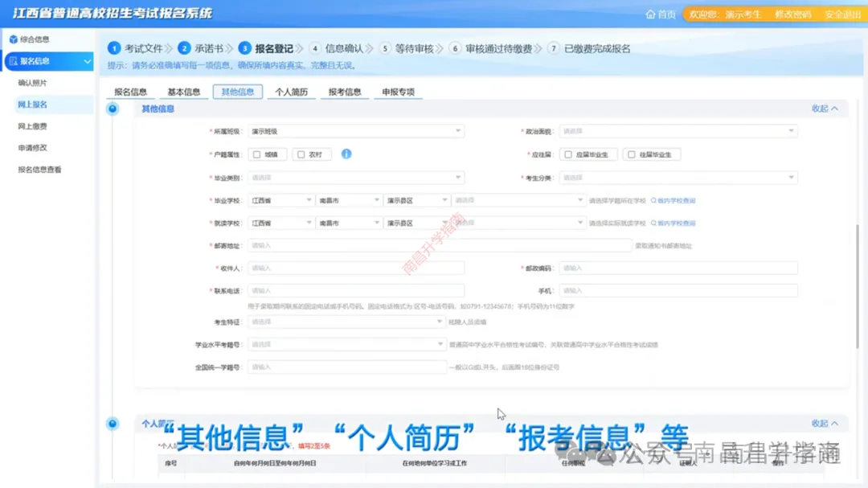Check the 应届毕业生 option
The image size is (868, 488).
(568, 154)
